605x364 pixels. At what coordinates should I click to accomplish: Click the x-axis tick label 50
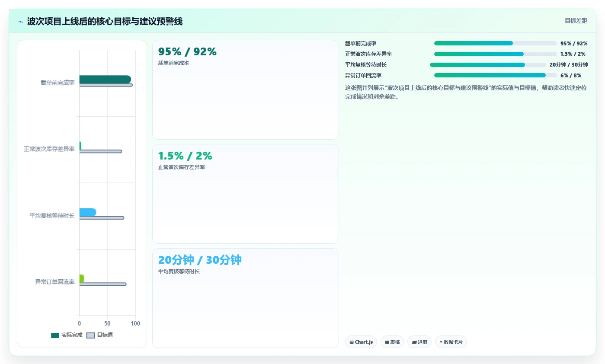[107, 323]
